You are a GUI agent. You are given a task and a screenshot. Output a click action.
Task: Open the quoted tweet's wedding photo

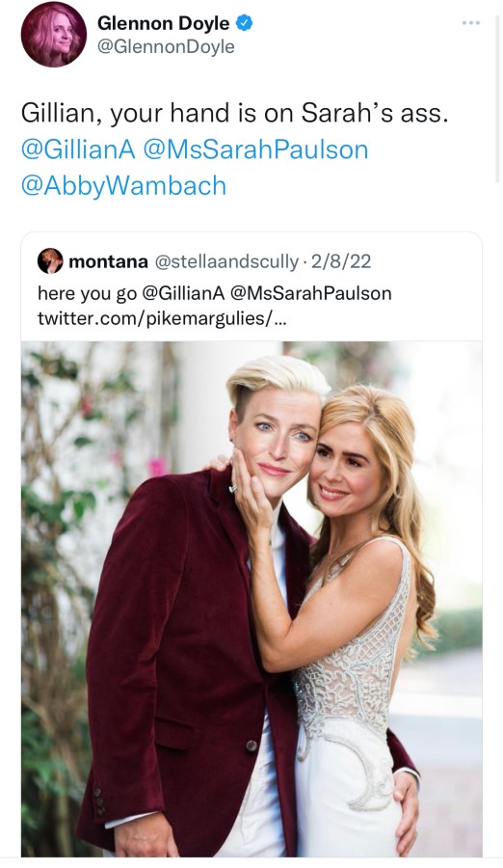[251, 599]
